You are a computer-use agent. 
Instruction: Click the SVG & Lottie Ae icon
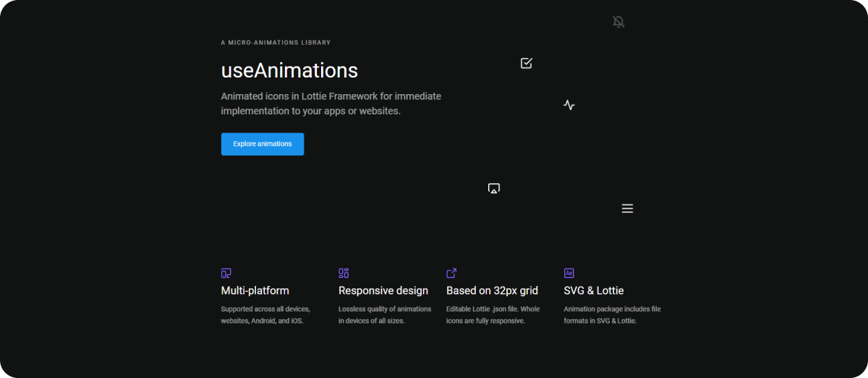(x=569, y=273)
